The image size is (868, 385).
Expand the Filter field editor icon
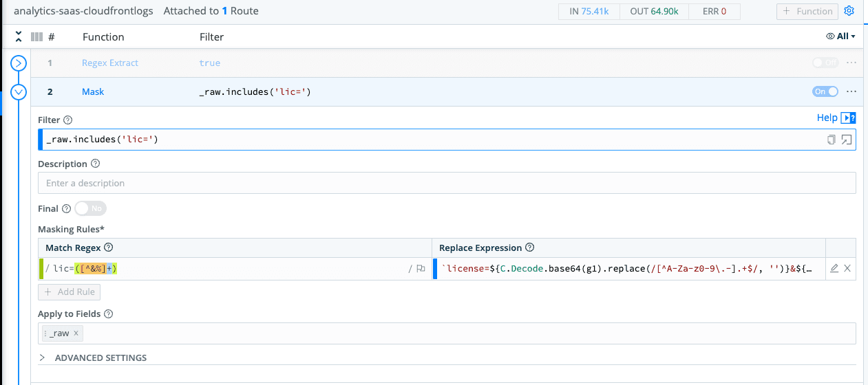847,140
